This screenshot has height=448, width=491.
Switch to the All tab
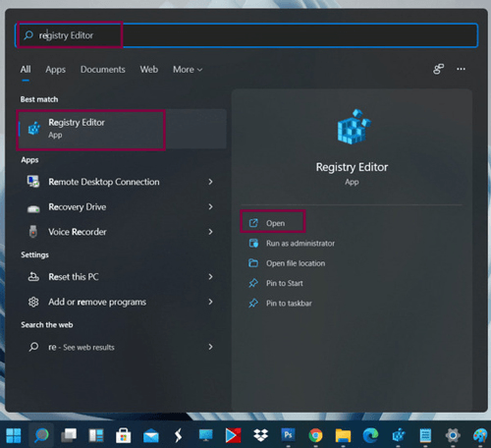tap(26, 70)
